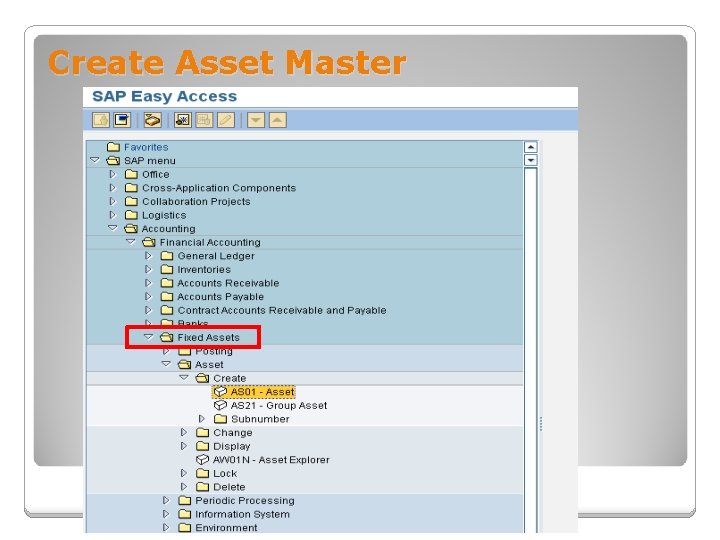Image resolution: width=720 pixels, height=540 pixels.
Task: Click the Accounts Payable text
Action: coord(220,297)
